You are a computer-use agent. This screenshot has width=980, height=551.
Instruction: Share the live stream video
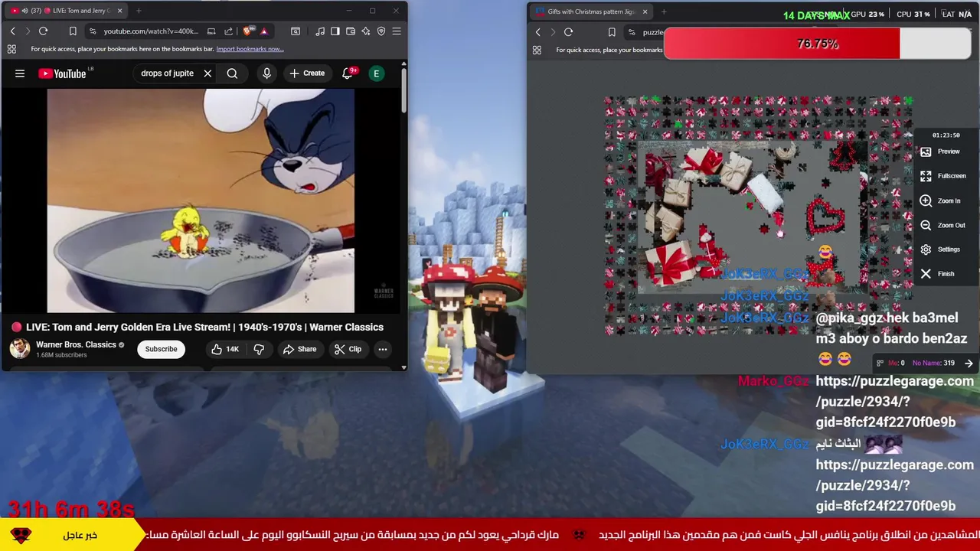(299, 349)
